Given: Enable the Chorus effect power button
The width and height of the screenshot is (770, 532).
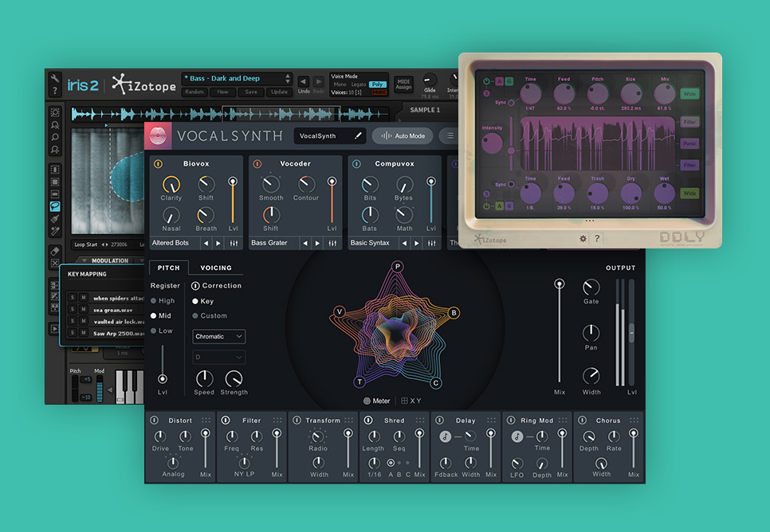Looking at the screenshot, I should click(583, 420).
